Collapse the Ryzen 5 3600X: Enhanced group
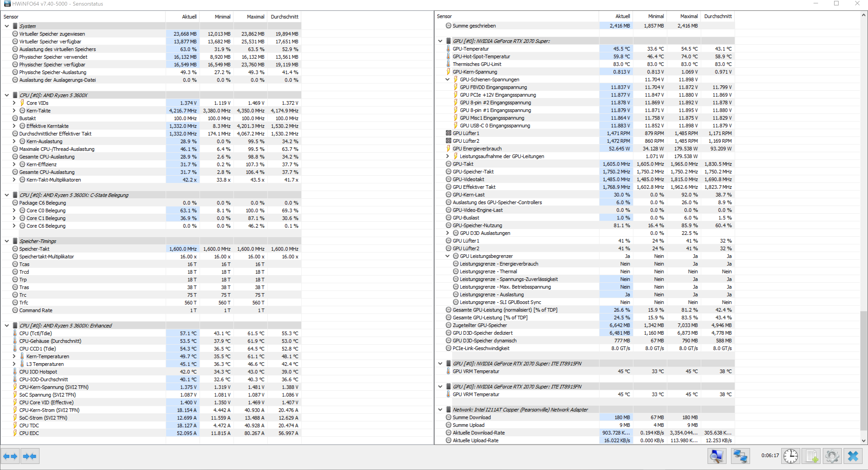Image resolution: width=868 pixels, height=470 pixels. [7, 325]
